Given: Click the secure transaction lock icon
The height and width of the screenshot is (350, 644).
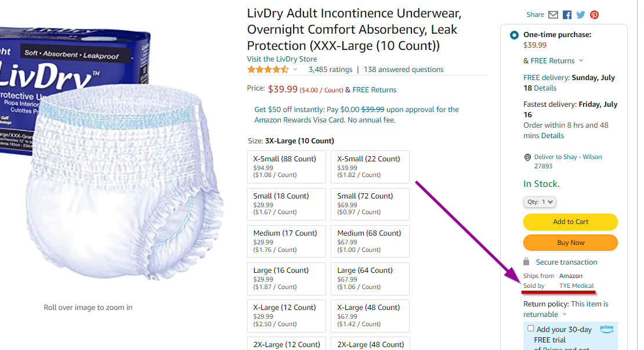Looking at the screenshot, I should pyautogui.click(x=526, y=262).
